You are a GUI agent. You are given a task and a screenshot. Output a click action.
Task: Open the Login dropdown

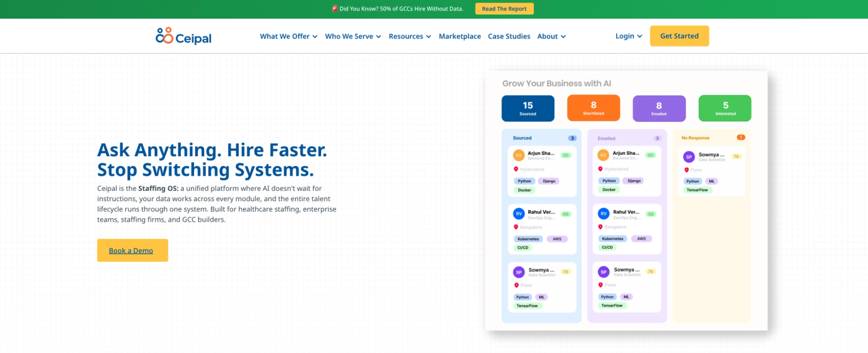(629, 36)
